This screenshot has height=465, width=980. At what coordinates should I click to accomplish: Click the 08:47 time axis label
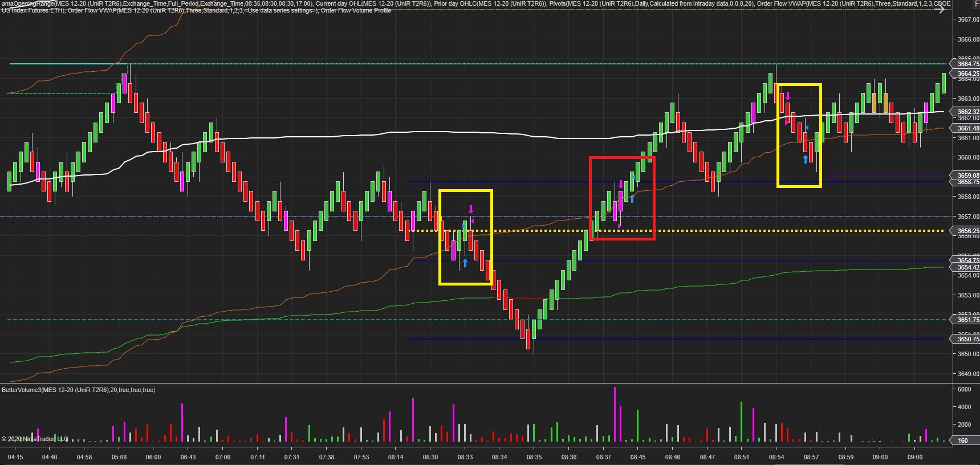tap(707, 457)
